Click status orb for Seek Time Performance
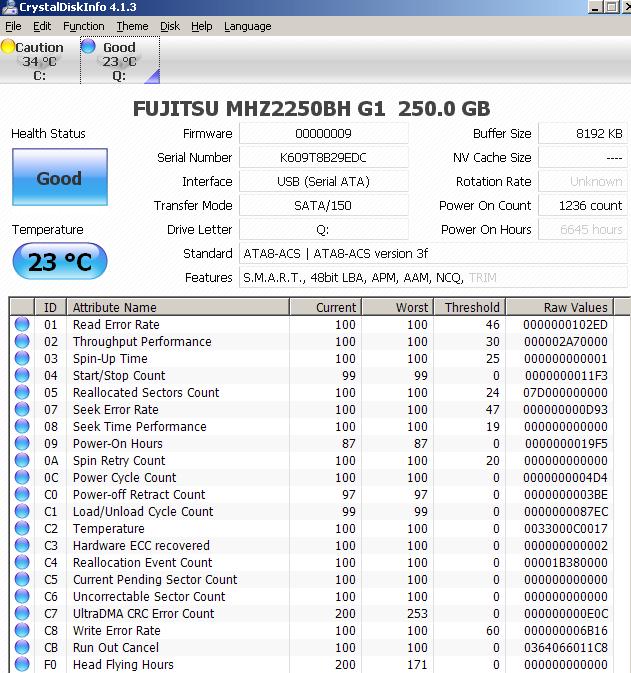Screen dimensions: 631x673 (x=22, y=426)
